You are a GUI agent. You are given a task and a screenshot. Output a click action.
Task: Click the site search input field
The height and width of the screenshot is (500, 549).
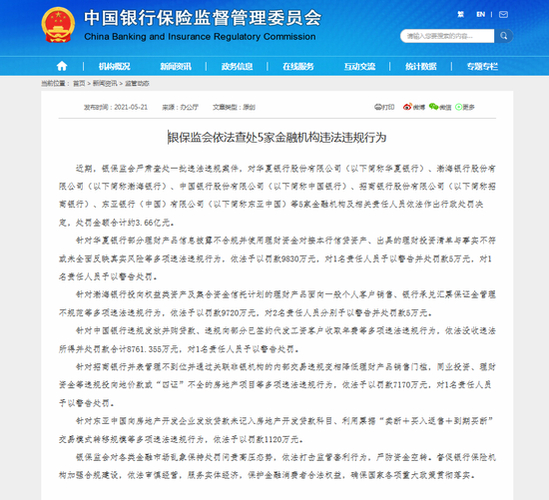pos(447,36)
